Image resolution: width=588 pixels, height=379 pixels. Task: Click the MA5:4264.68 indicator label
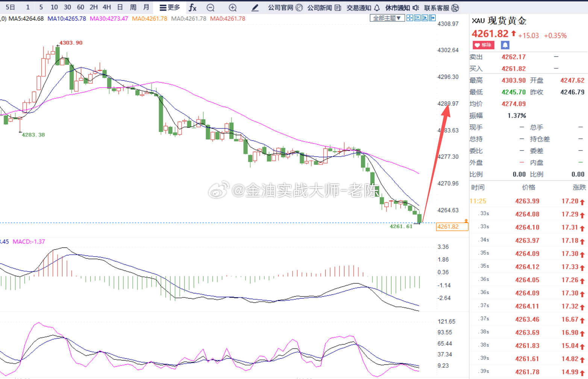[26, 18]
